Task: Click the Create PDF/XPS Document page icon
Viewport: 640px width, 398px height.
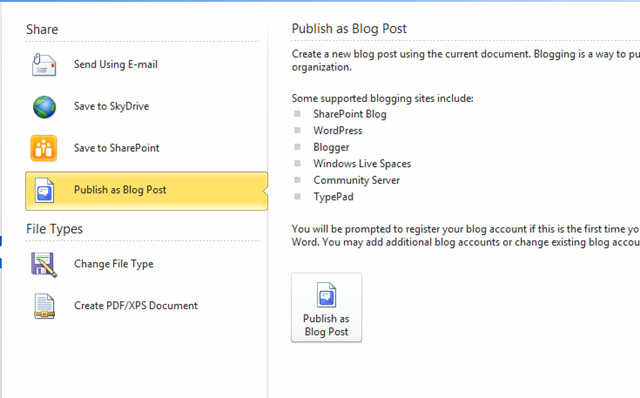Action: pyautogui.click(x=44, y=306)
